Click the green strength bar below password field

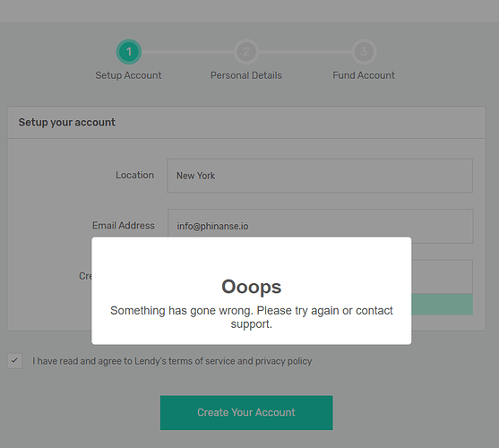(442, 304)
